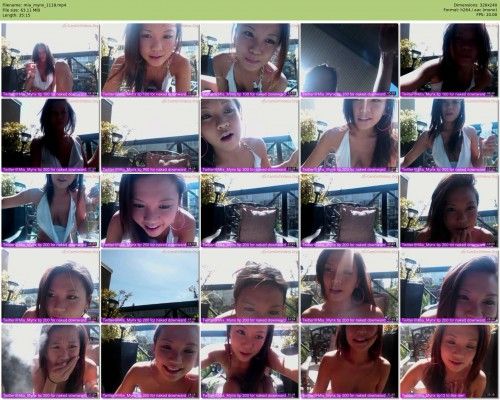The width and height of the screenshot is (500, 400).
Task: Click the Format info line in header
Action: point(471,10)
